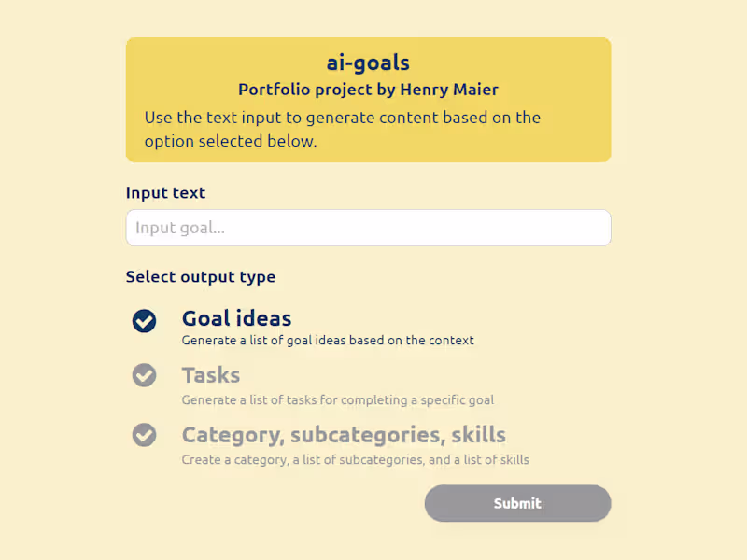The height and width of the screenshot is (560, 747).
Task: Select the Category, subcategories, skills checkmark icon
Action: pos(144,435)
